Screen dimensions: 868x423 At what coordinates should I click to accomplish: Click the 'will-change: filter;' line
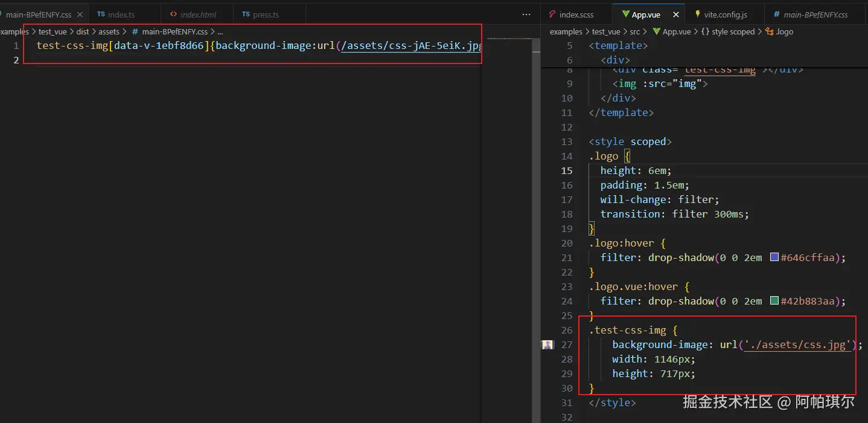[660, 199]
